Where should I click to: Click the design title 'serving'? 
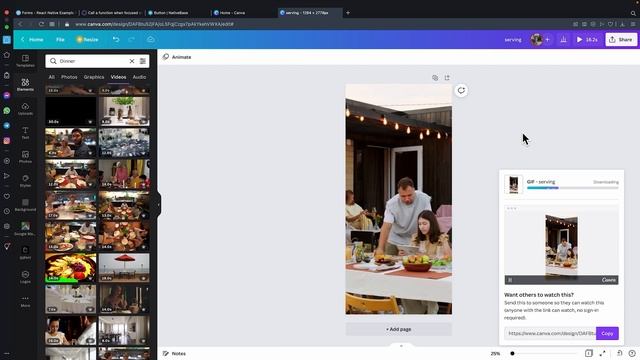click(x=513, y=40)
